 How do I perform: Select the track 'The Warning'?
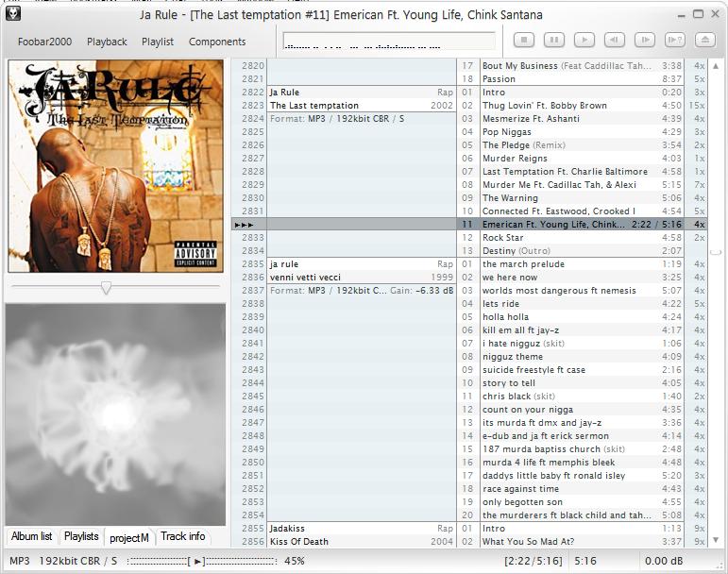[582, 198]
